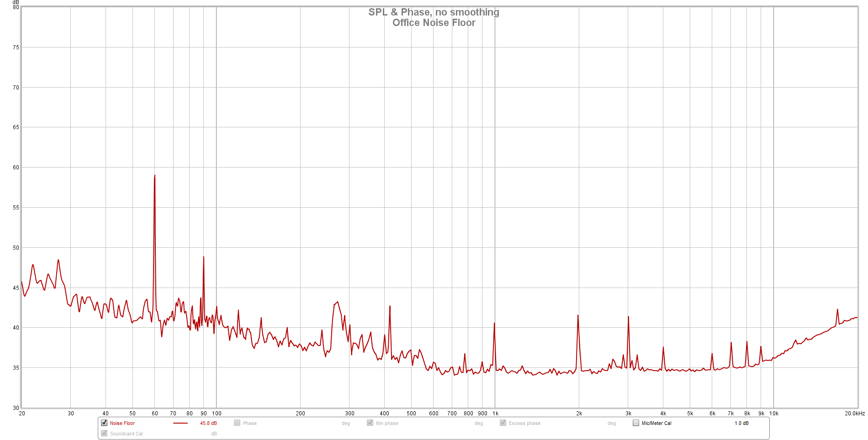Click the 59 dB peak at 60 Hz
The height and width of the screenshot is (440, 868).
coord(155,176)
